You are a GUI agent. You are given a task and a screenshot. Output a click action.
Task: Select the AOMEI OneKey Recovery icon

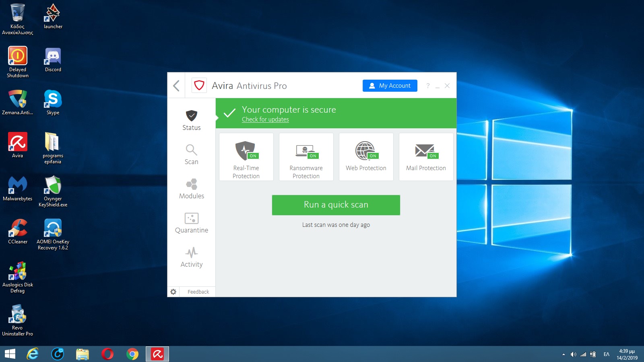pos(53,234)
